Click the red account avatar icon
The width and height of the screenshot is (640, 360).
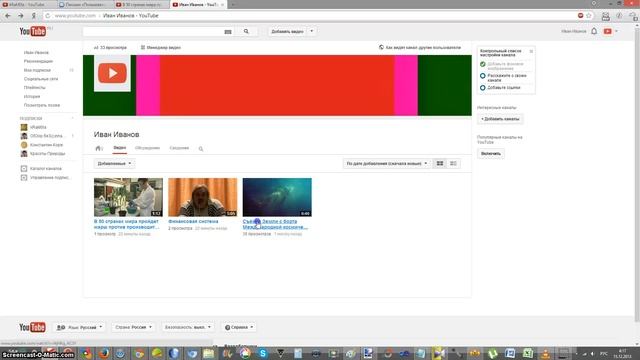pyautogui.click(x=608, y=31)
